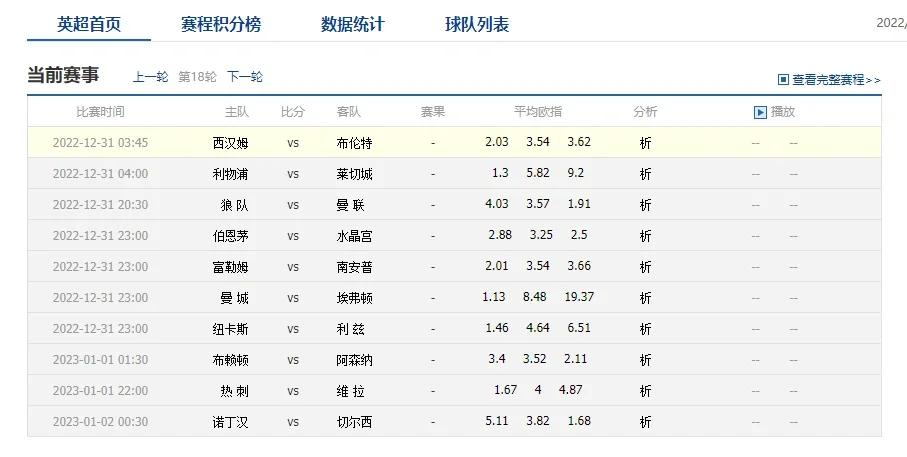Open analysis 析 for 狼队 vs 曼联
This screenshot has height=457, width=907.
coord(646,205)
